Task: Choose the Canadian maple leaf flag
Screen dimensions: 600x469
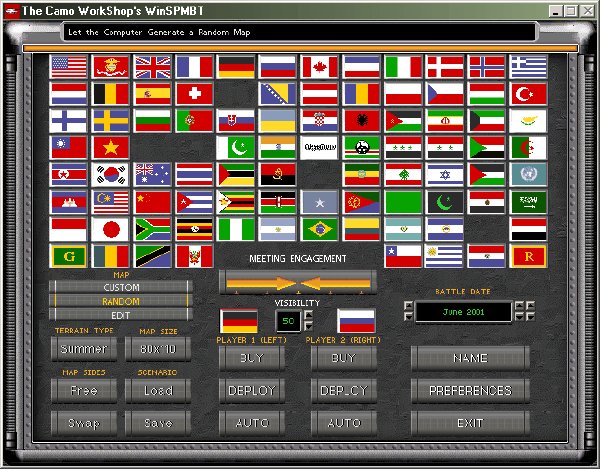Action: [x=320, y=67]
